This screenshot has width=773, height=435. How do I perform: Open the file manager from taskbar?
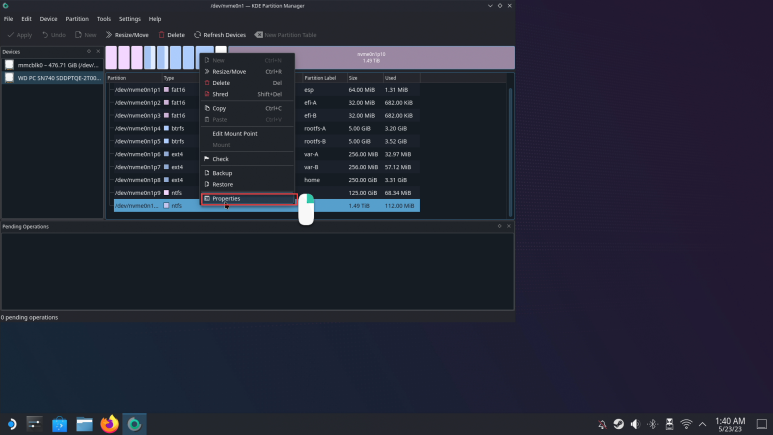pos(84,424)
